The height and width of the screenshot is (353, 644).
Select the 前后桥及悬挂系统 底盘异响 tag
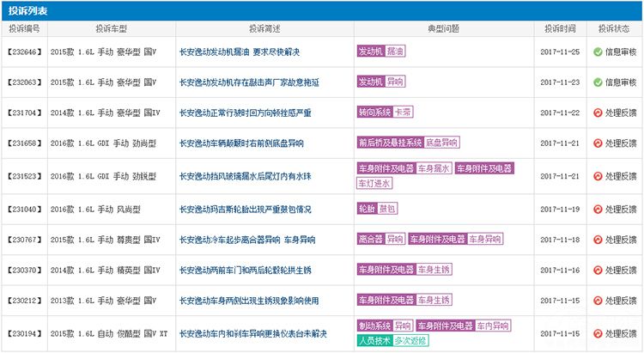408,143
